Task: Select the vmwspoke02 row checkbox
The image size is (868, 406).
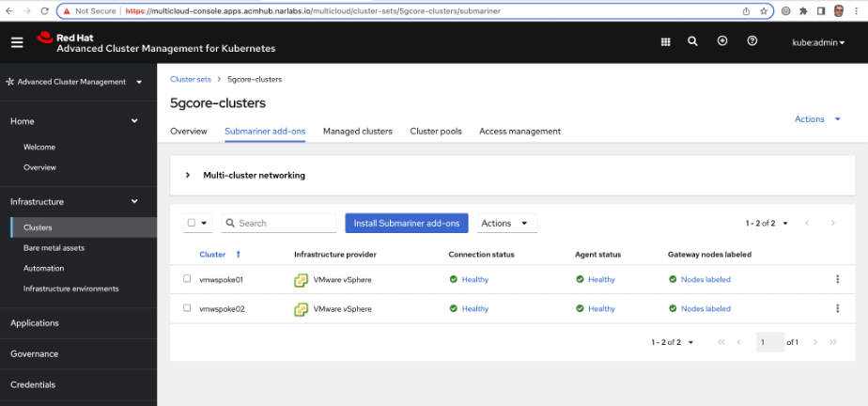Action: [x=187, y=308]
